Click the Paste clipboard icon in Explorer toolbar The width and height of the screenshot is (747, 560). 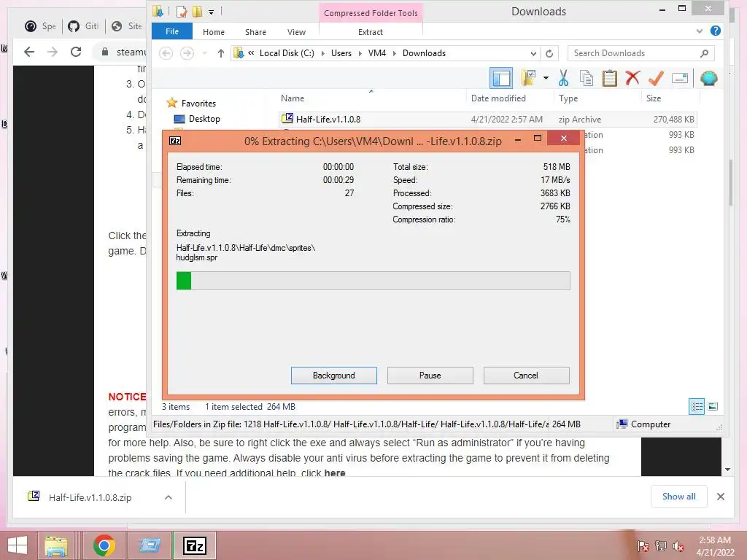tap(610, 78)
